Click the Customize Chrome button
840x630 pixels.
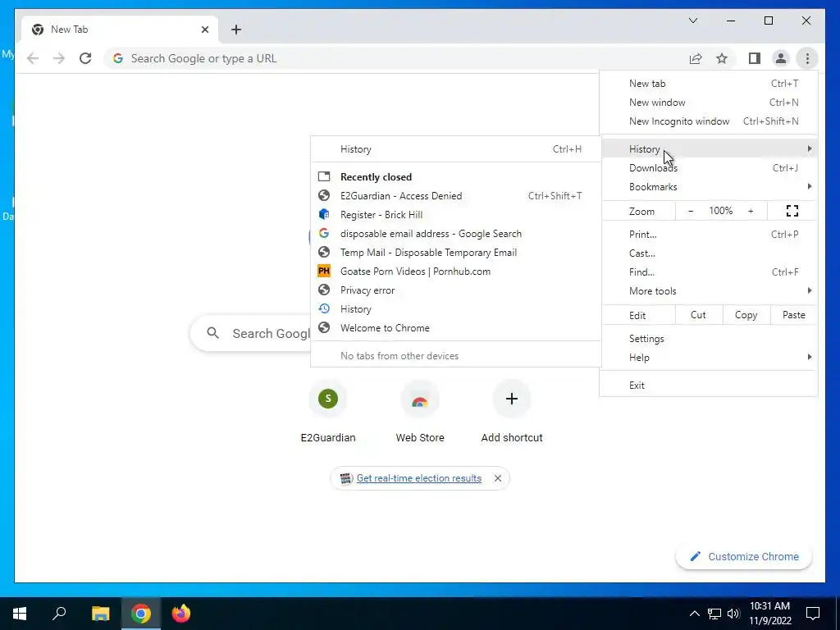tap(744, 557)
